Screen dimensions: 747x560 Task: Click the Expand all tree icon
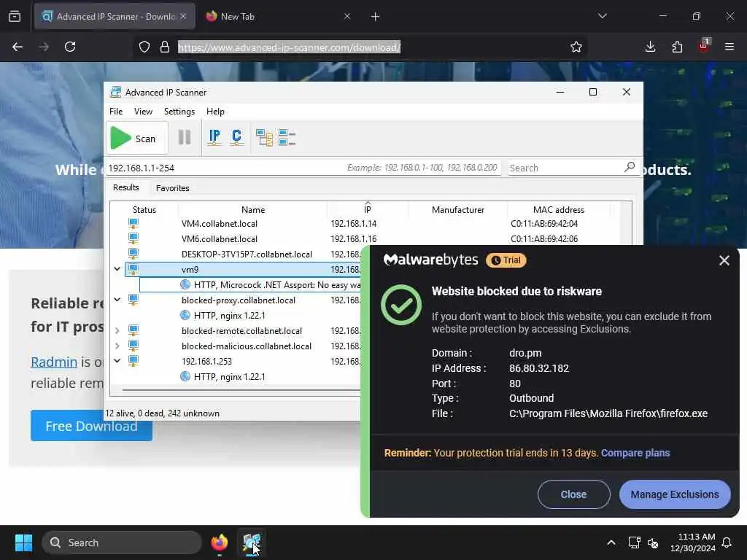point(264,138)
